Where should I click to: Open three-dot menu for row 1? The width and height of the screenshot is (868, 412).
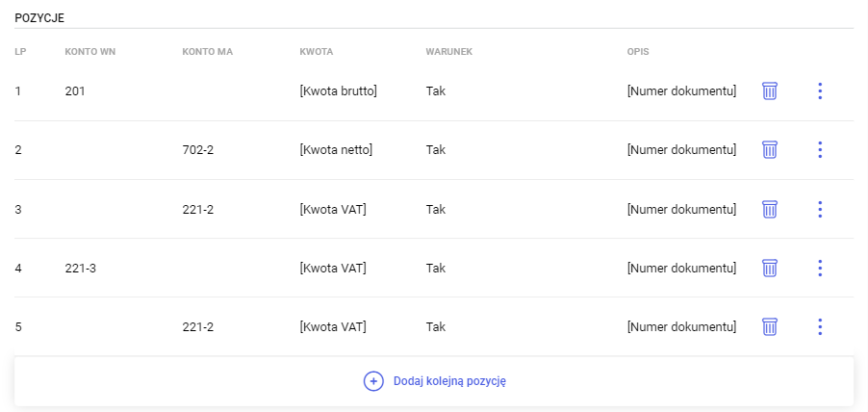(820, 91)
